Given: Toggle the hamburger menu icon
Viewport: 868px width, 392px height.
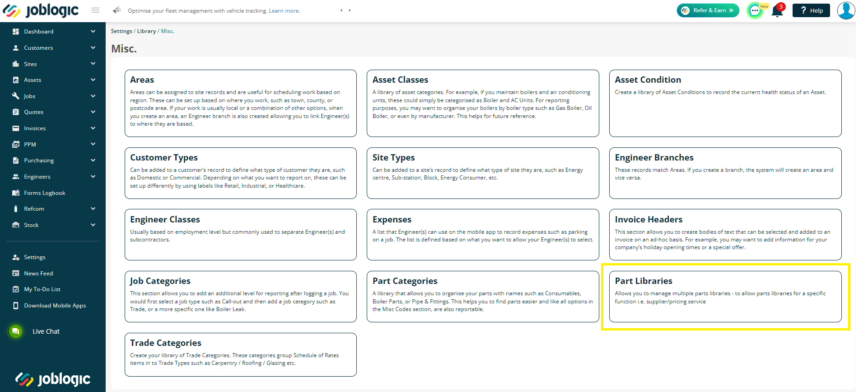Looking at the screenshot, I should pos(95,10).
